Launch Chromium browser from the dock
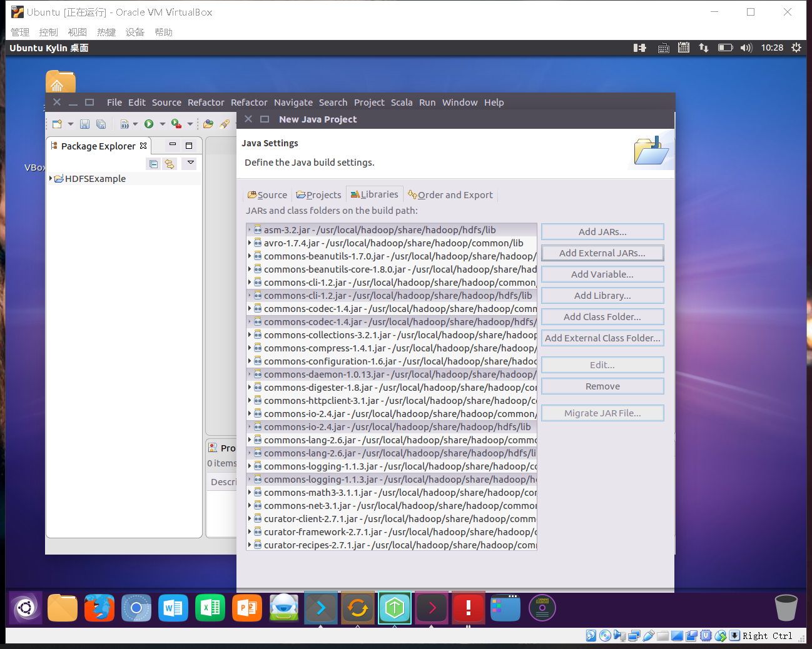The height and width of the screenshot is (649, 812). (x=136, y=608)
